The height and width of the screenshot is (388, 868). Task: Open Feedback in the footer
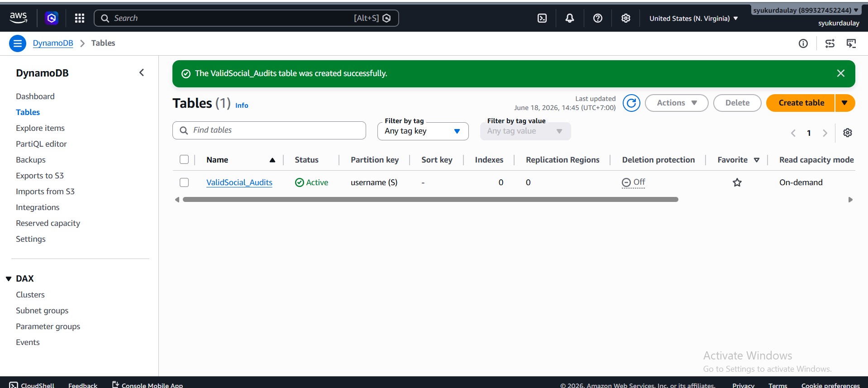[83, 385]
